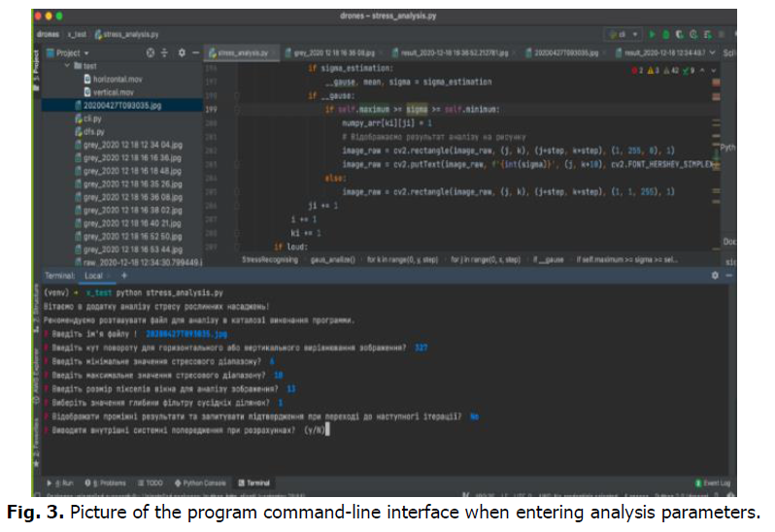This screenshot has height=532, width=775.
Task: Select horizontal.mov in the project tree
Action: (117, 78)
